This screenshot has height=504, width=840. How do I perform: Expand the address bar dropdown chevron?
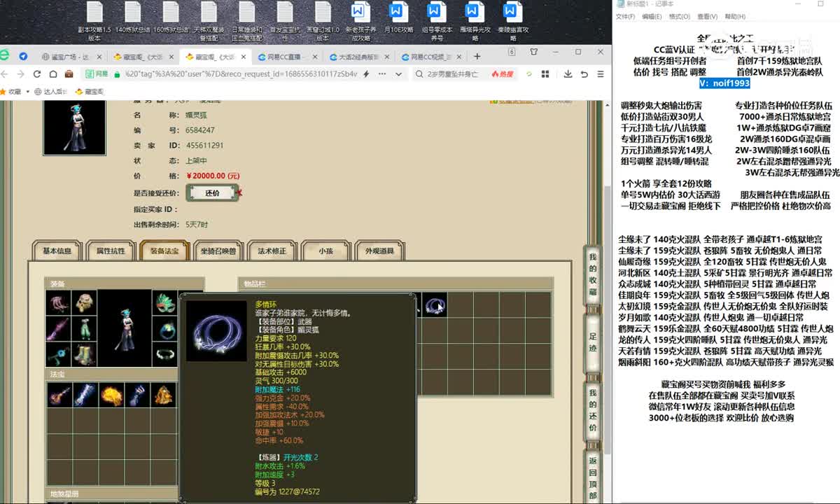tap(398, 73)
